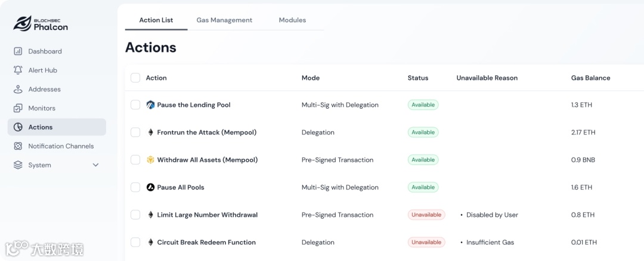Switch to the Gas Management tab
The image size is (644, 261).
[224, 20]
